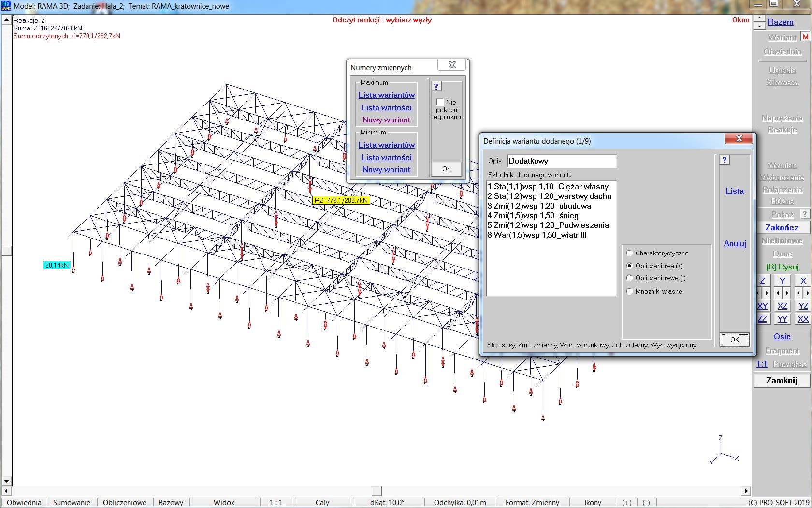Click the (-) button in status bar
Image resolution: width=812 pixels, height=508 pixels.
click(646, 502)
